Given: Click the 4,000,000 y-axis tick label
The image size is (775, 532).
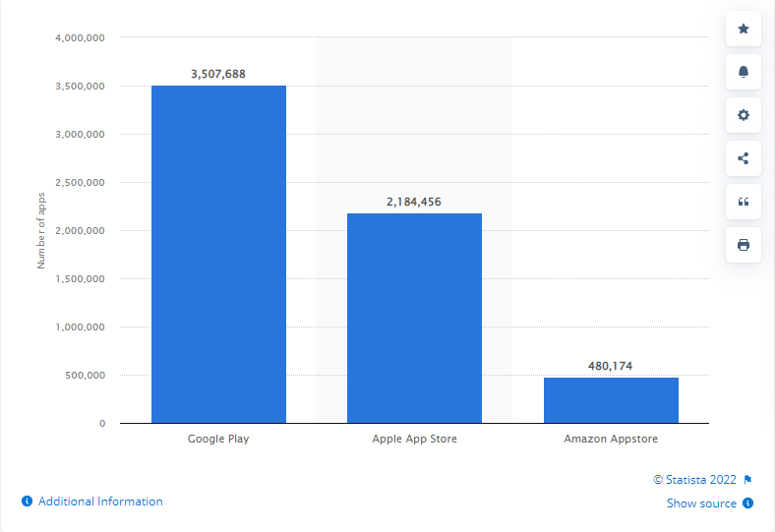Looking at the screenshot, I should 80,38.
